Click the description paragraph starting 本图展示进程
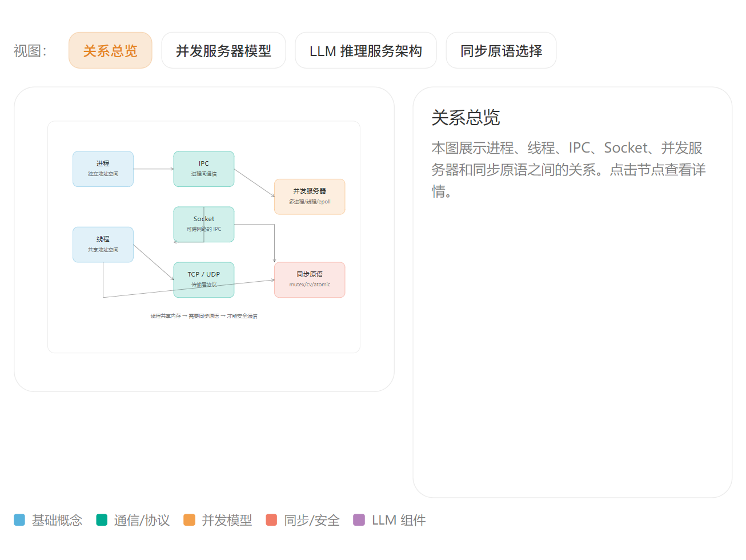This screenshot has height=560, width=746. [x=568, y=169]
